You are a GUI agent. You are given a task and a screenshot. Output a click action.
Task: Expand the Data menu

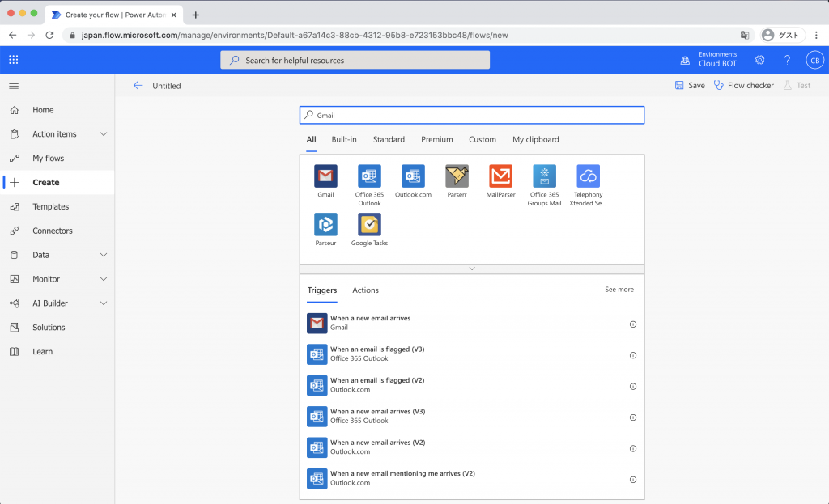click(104, 255)
